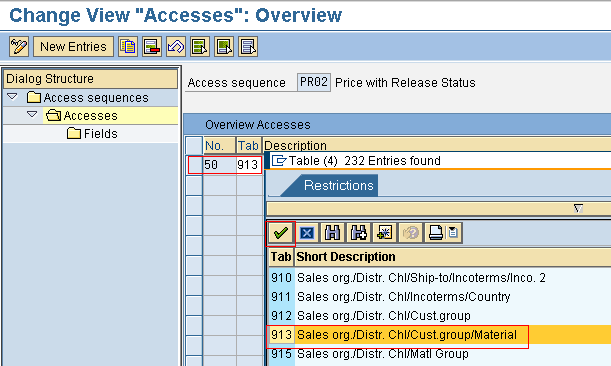Click the Delete entry toolbar icon
The height and width of the screenshot is (366, 611).
(152, 47)
